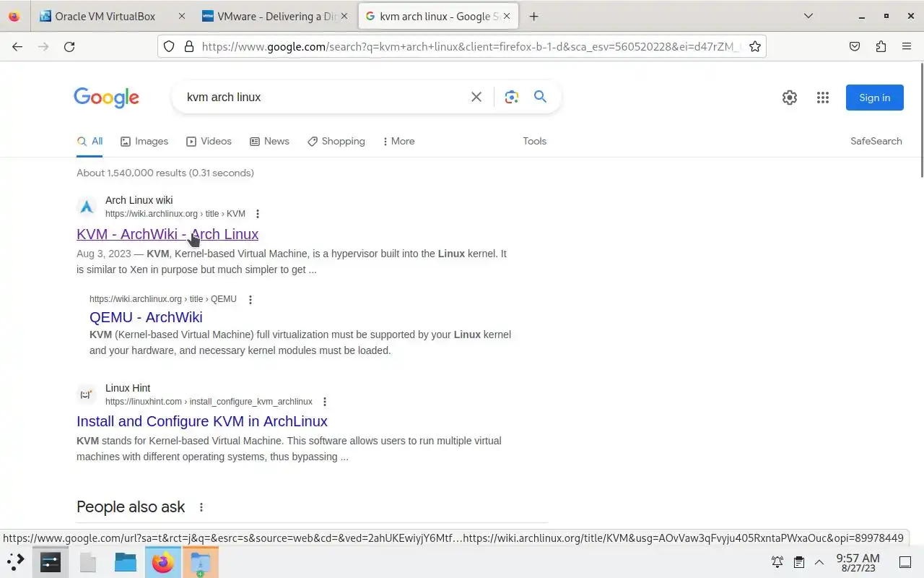Save page to Pocket
The height and width of the screenshot is (578, 924).
(x=855, y=46)
